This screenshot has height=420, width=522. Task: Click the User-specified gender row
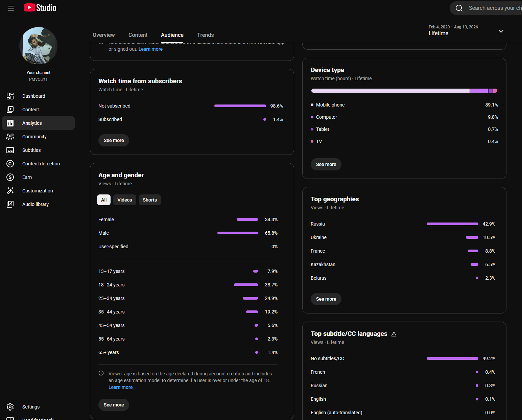click(188, 247)
